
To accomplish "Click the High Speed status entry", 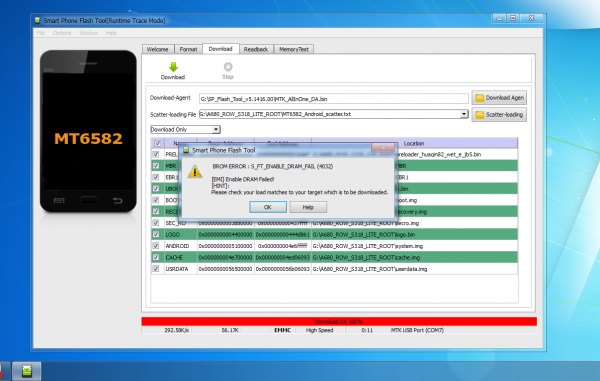I will 320,330.
